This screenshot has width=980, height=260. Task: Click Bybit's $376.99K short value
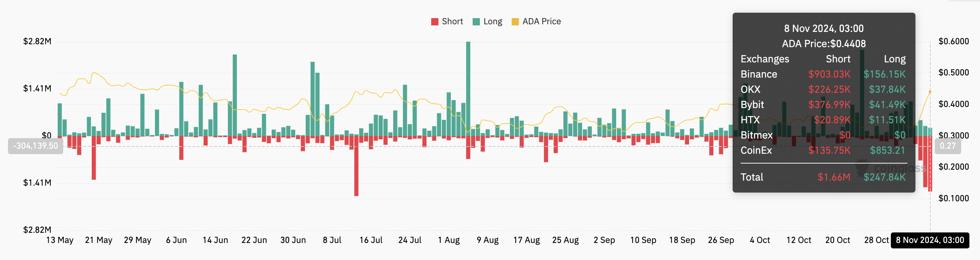pos(829,104)
